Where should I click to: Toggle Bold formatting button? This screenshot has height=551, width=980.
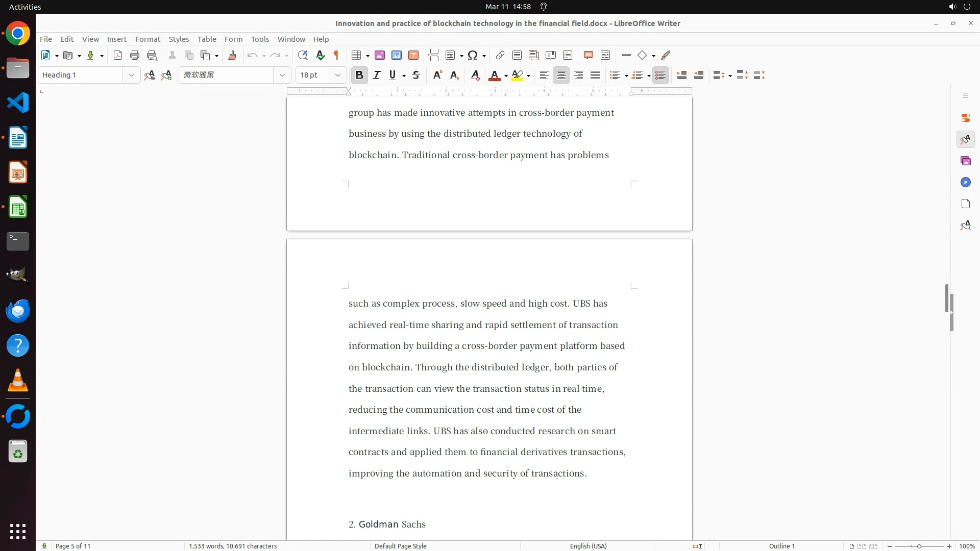[x=359, y=76]
